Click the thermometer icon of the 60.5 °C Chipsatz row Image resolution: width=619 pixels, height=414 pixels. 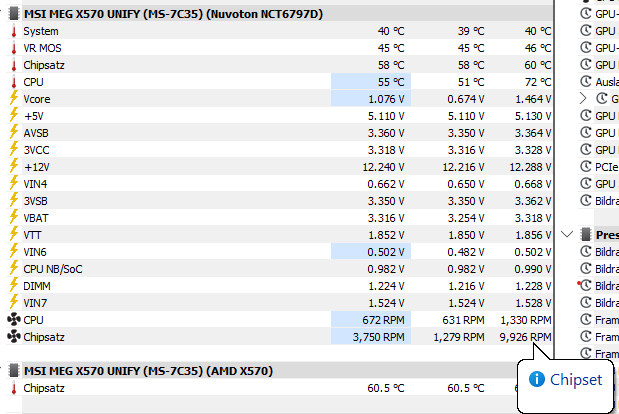(14, 388)
